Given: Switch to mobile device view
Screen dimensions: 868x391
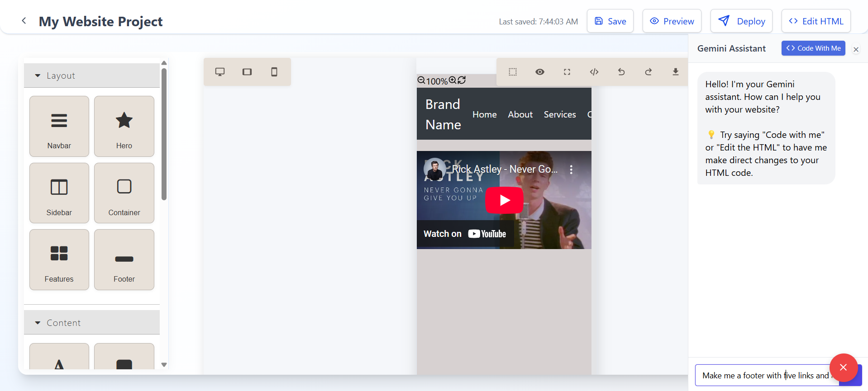Looking at the screenshot, I should pos(274,72).
